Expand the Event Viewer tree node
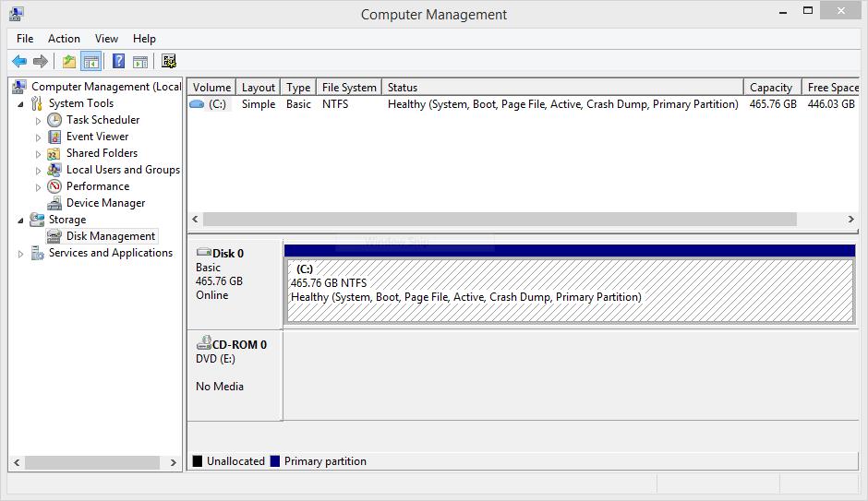 click(x=38, y=137)
